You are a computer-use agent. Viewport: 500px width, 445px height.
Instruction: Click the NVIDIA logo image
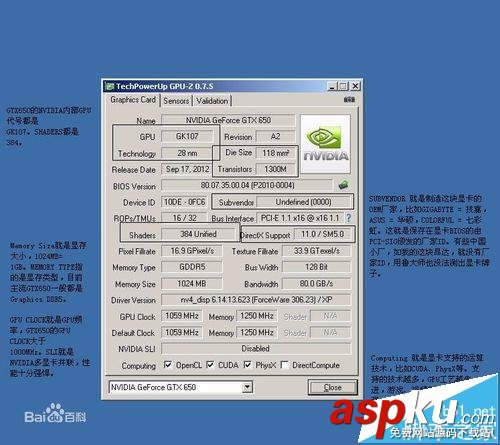(325, 144)
